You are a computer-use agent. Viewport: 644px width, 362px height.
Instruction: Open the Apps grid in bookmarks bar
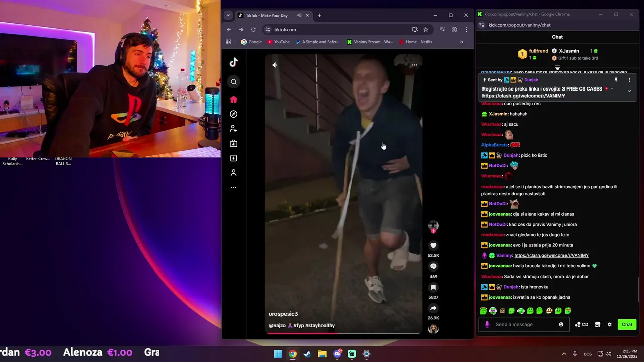click(x=228, y=42)
